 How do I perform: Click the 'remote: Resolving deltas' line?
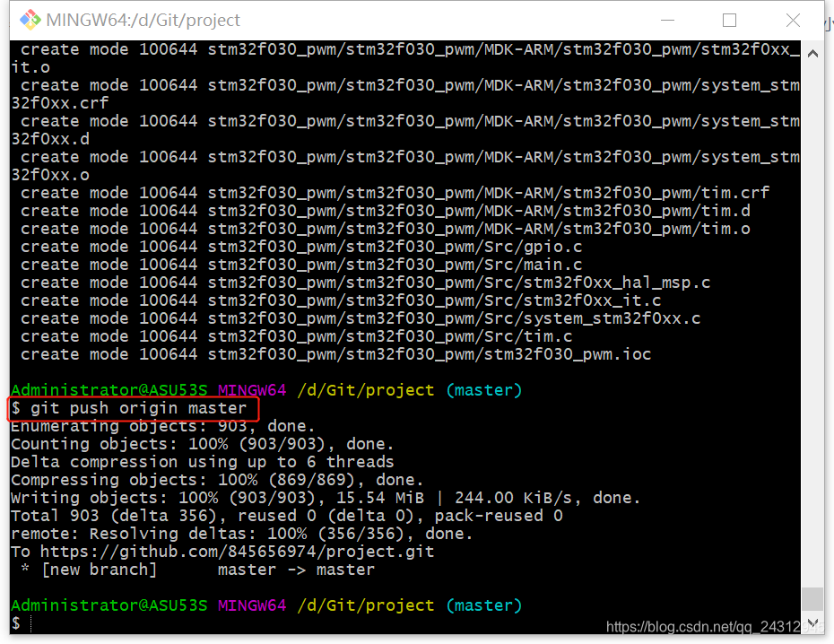coord(241,534)
